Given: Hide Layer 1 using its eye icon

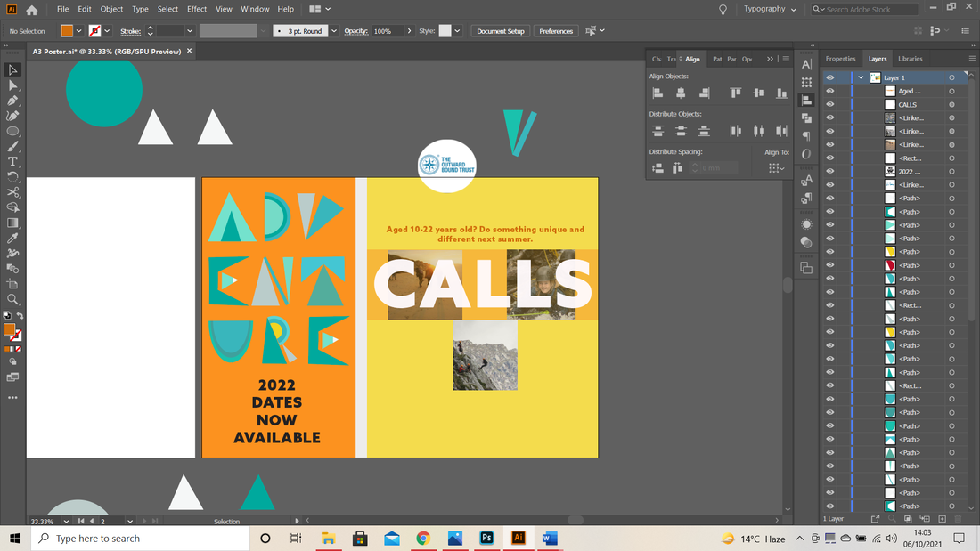Looking at the screenshot, I should click(x=830, y=77).
